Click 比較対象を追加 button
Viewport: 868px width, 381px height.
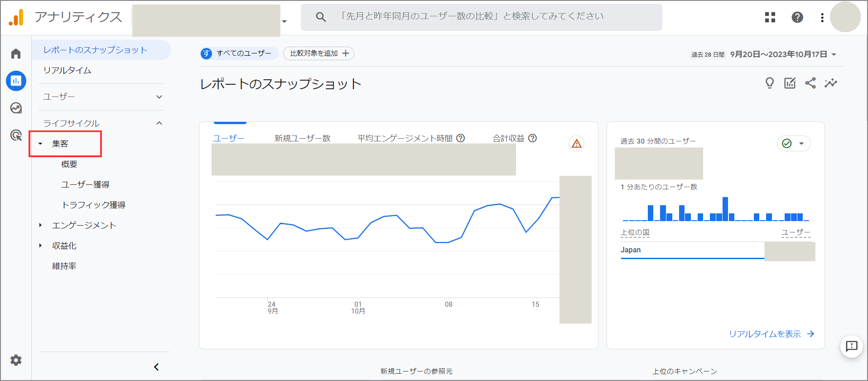point(318,53)
